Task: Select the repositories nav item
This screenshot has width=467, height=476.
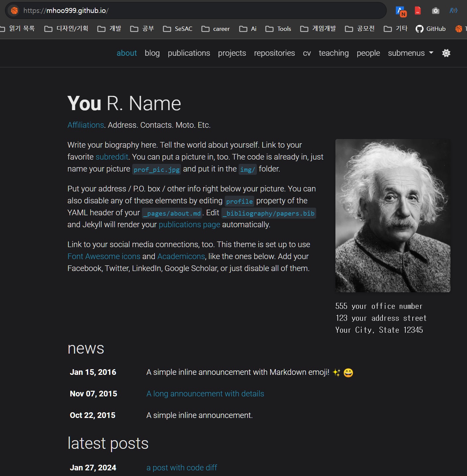Action: [274, 53]
